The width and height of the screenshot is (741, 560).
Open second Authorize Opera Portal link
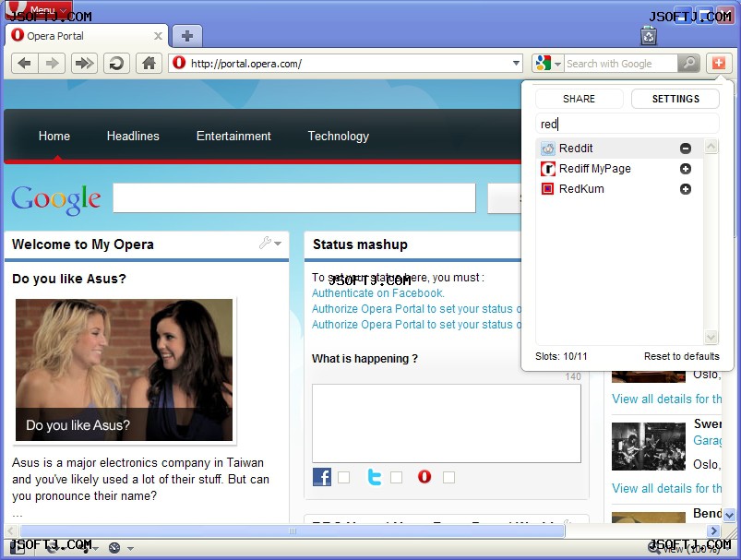tap(416, 324)
